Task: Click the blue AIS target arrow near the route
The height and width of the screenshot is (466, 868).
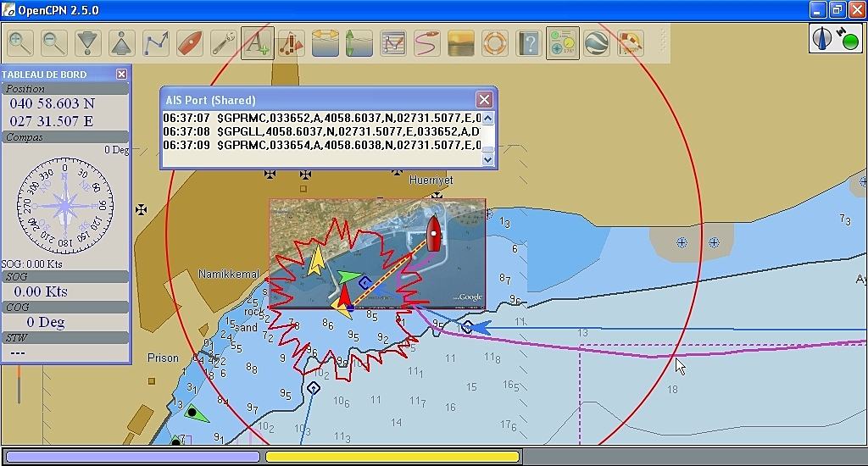Action: click(479, 327)
